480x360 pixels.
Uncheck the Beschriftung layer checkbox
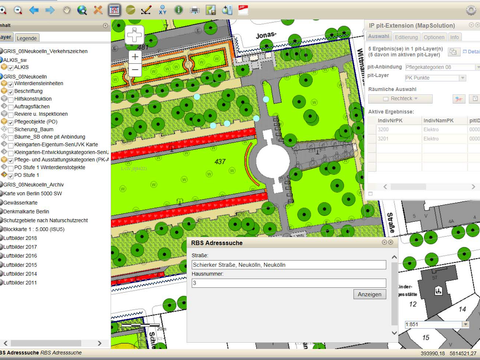(10, 92)
